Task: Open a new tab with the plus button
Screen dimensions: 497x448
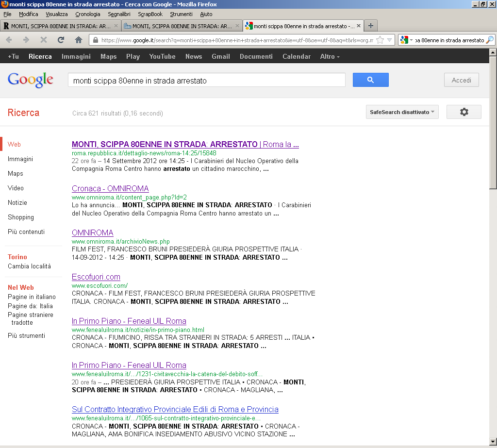Action: pyautogui.click(x=370, y=26)
